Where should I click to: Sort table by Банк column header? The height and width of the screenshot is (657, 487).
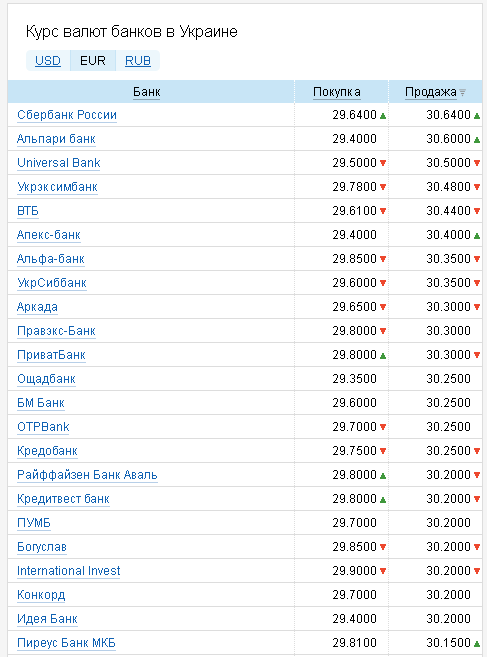pos(147,92)
